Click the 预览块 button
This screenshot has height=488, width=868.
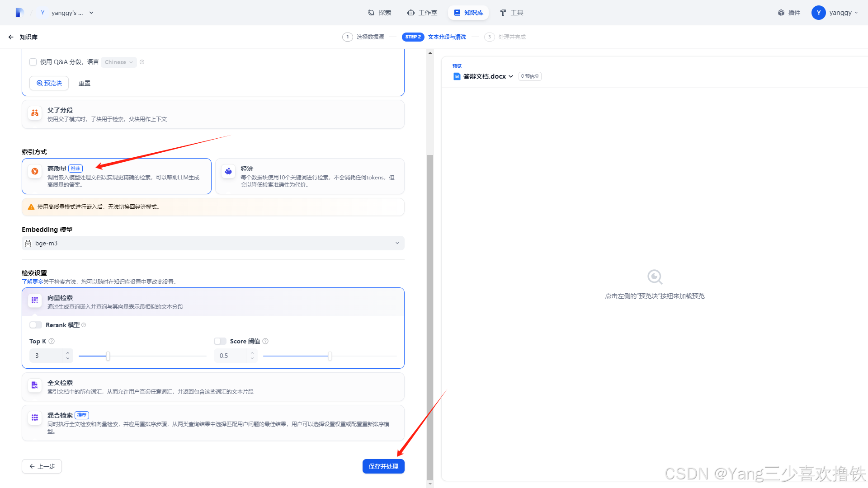pyautogui.click(x=49, y=83)
